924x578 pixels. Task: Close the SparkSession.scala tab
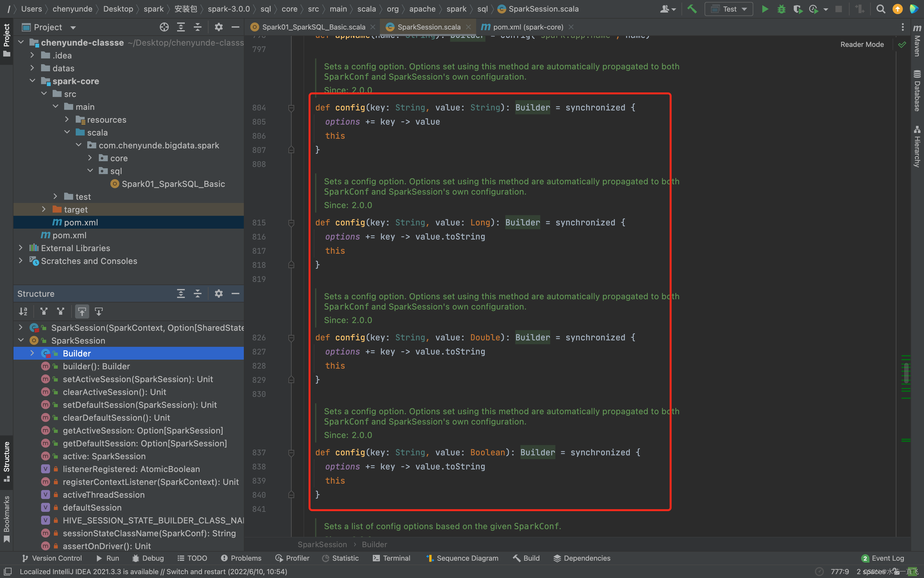click(x=468, y=27)
